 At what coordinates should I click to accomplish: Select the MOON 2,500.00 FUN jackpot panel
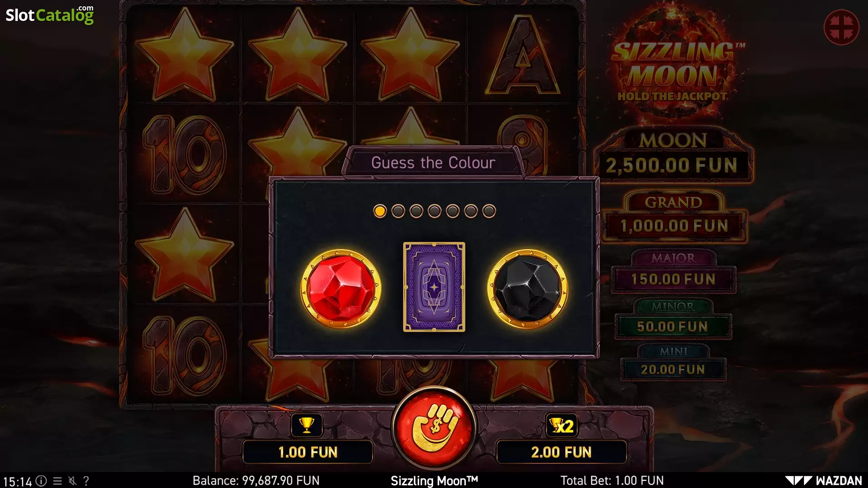(673, 155)
